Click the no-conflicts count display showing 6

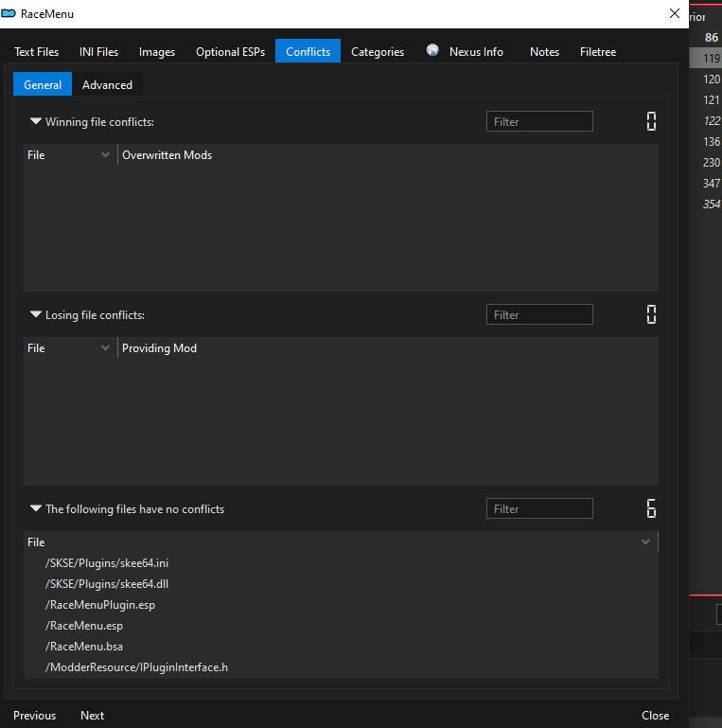pyautogui.click(x=651, y=508)
